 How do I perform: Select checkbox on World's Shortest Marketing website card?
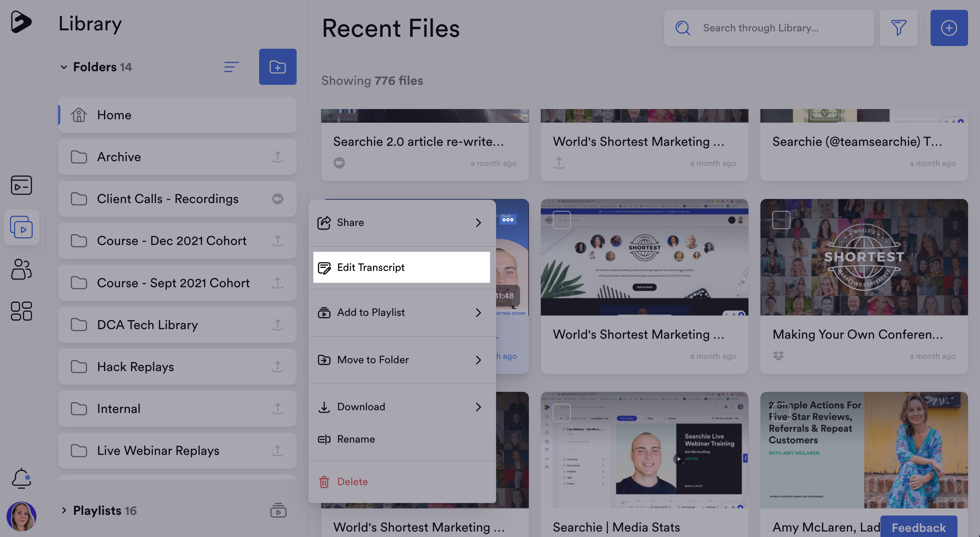562,220
